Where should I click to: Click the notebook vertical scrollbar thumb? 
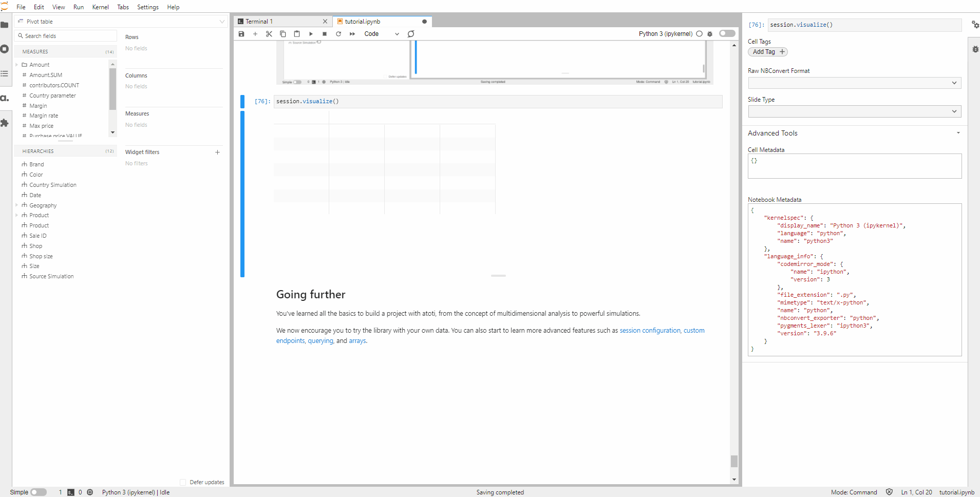point(734,461)
